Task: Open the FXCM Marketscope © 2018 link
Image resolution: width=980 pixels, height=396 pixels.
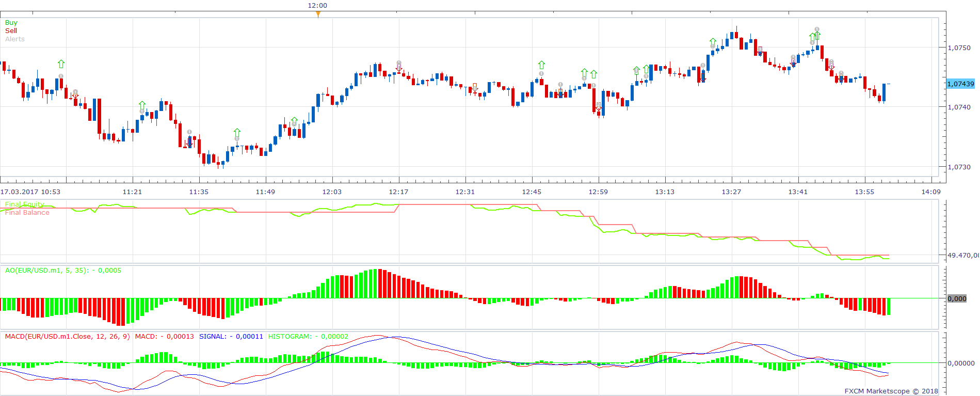Action: coord(891,391)
